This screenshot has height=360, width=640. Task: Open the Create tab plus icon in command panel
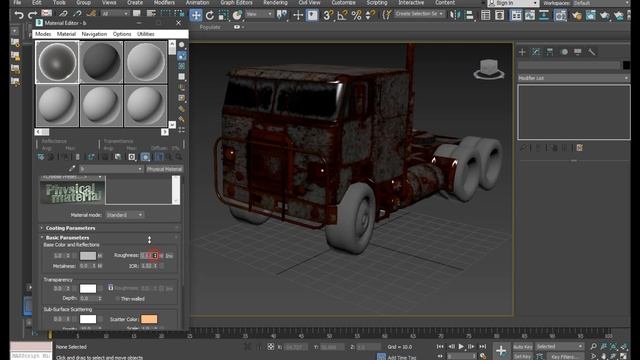[x=522, y=52]
